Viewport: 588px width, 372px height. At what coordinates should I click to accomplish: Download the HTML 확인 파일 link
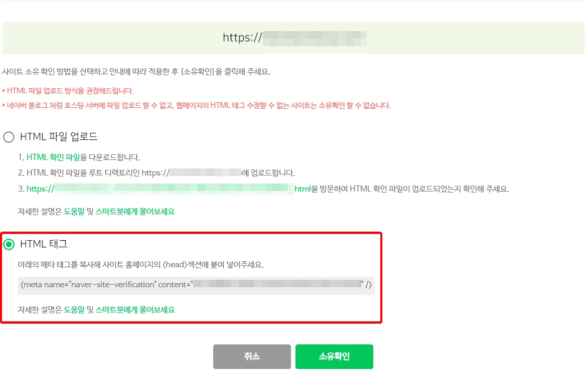click(x=53, y=157)
